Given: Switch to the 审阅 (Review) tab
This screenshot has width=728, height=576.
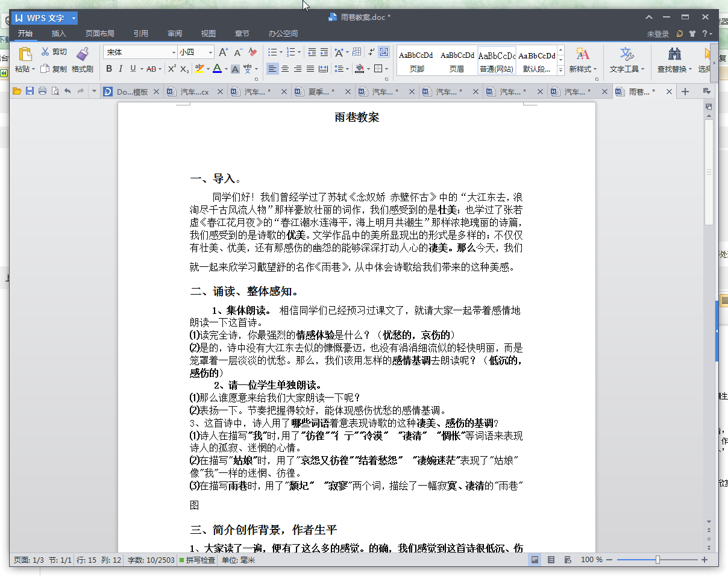Looking at the screenshot, I should 175,34.
